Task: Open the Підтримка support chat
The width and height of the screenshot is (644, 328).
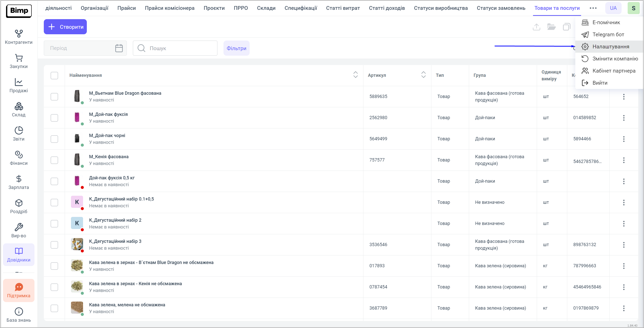Action: [x=19, y=290]
